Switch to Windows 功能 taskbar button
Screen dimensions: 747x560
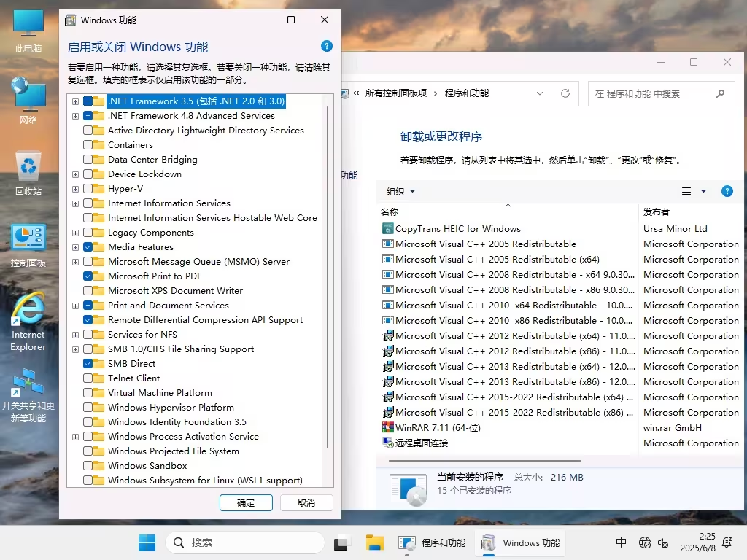click(x=519, y=542)
